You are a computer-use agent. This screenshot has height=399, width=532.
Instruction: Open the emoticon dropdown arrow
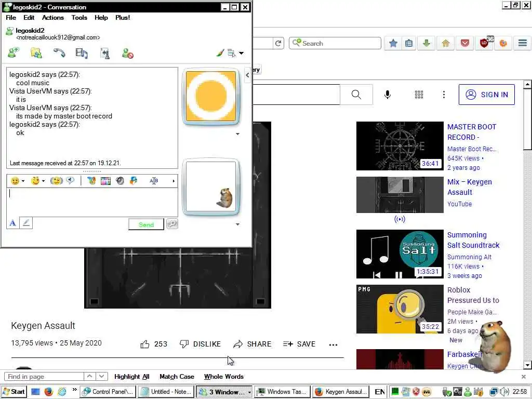(23, 181)
